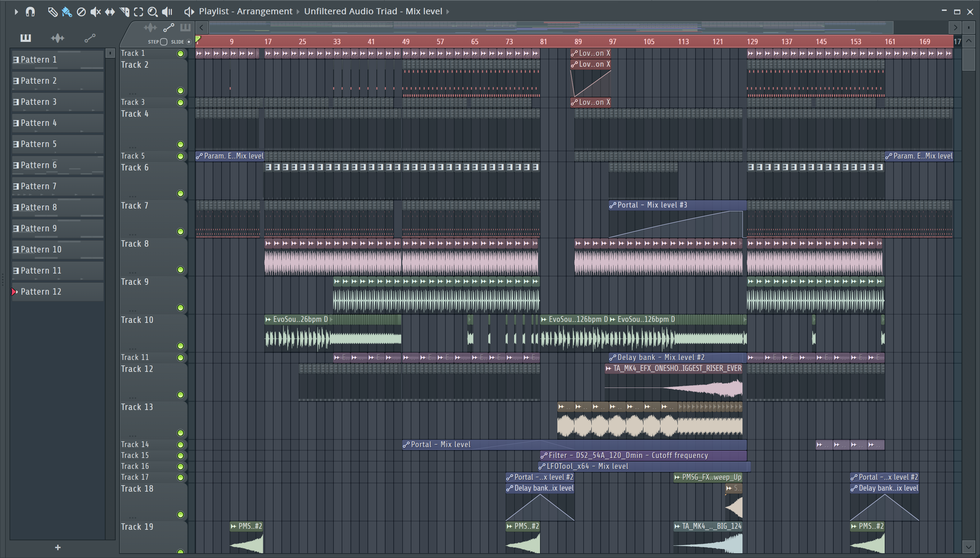This screenshot has width=980, height=558.
Task: Click the right arrow of the overview scrollbar
Action: coord(955,28)
